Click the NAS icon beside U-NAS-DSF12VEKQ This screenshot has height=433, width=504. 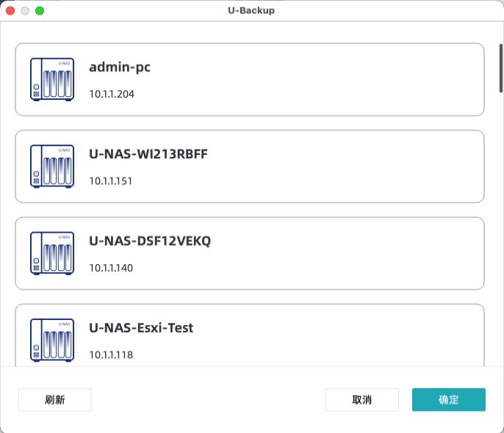tap(52, 253)
